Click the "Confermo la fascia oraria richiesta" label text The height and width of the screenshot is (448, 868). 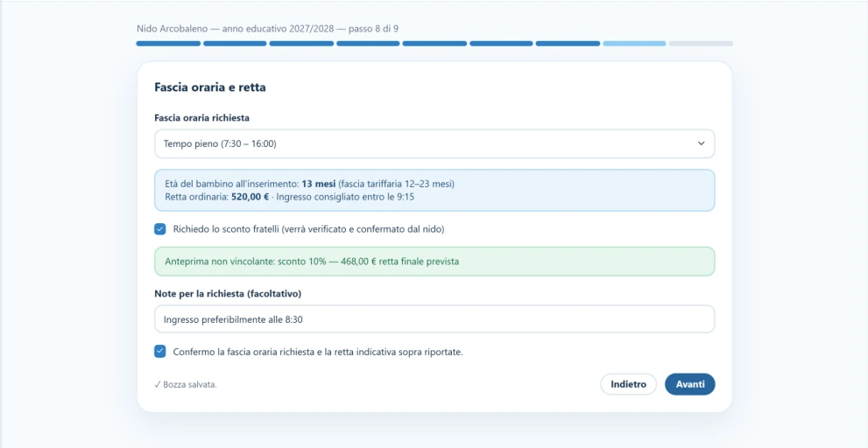click(318, 352)
